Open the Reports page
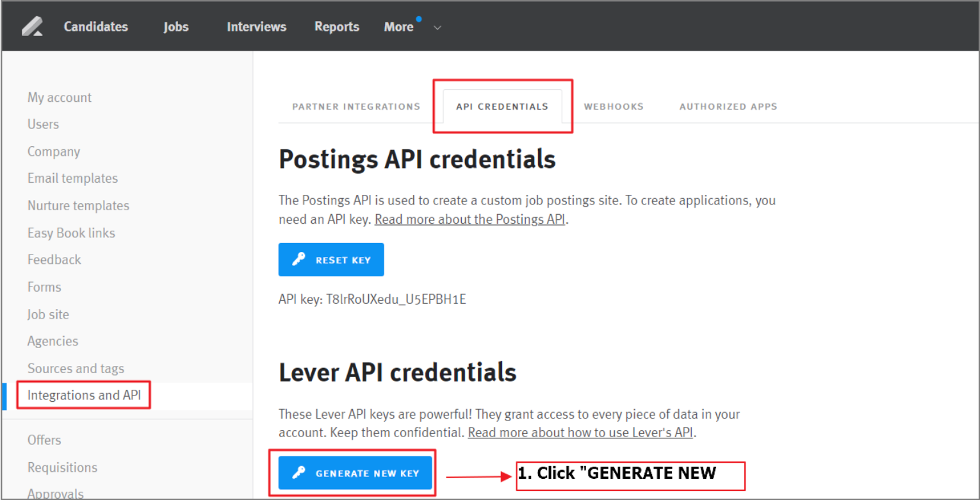This screenshot has width=980, height=500. pyautogui.click(x=337, y=27)
